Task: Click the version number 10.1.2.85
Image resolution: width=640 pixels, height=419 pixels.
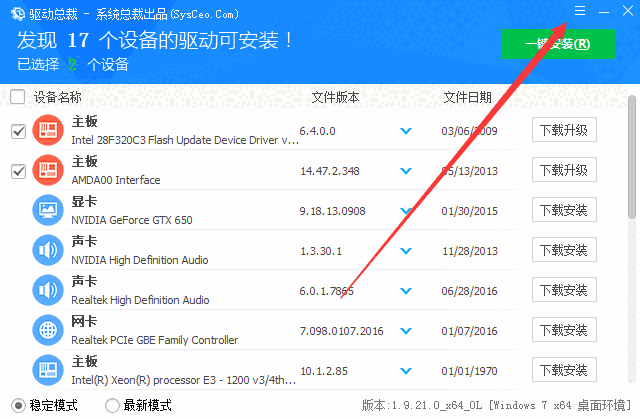Action: tap(324, 371)
